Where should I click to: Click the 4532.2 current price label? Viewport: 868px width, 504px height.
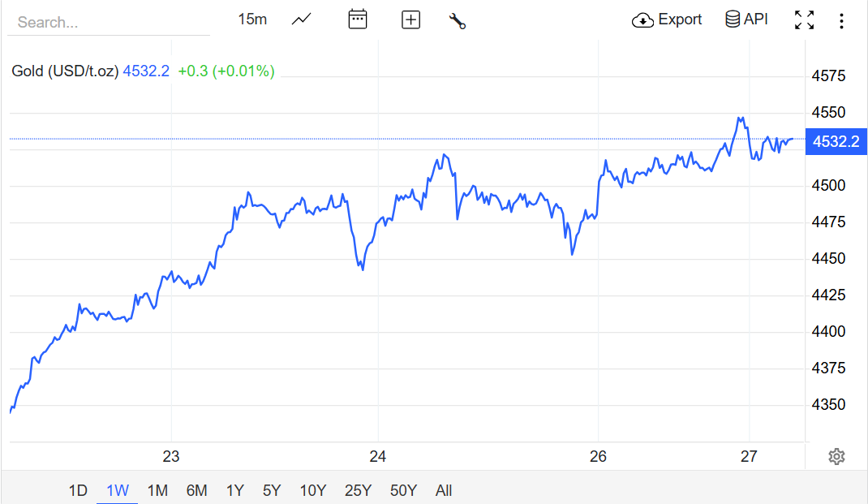pos(836,141)
